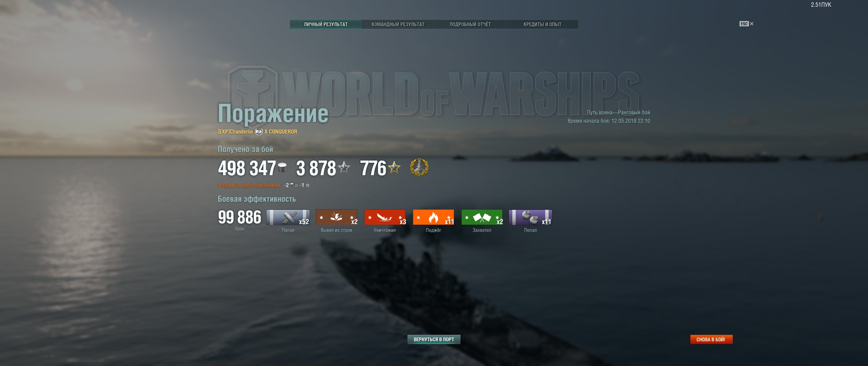Click the destroyed ships ribbon 'Уничтожил'
This screenshot has width=868, height=366.
tap(385, 217)
